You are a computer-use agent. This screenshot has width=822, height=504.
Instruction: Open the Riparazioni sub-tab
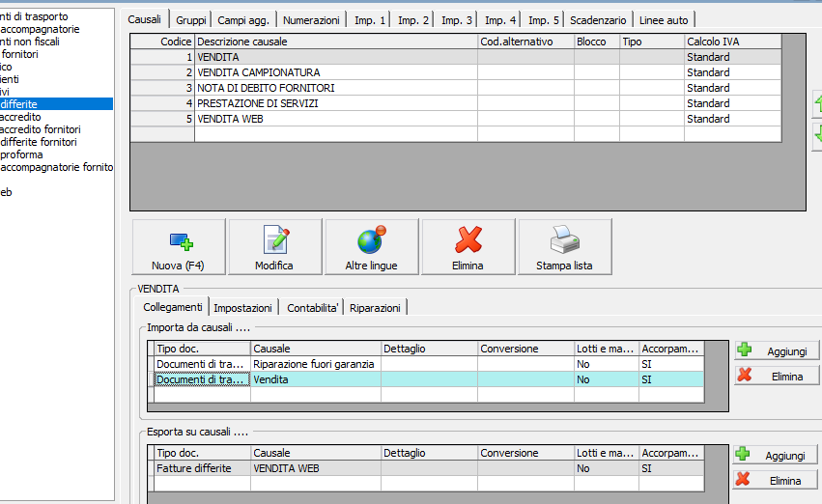[x=375, y=308]
